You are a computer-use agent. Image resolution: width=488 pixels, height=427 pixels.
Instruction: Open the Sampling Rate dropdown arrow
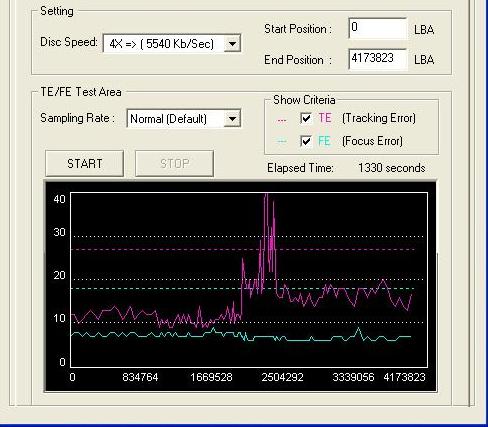(x=232, y=119)
